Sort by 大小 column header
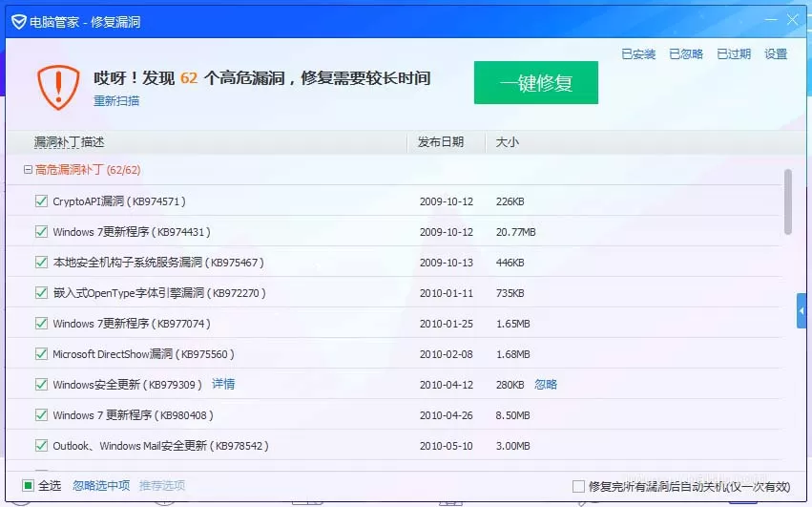Screen dimensions: 812x507 507,142
